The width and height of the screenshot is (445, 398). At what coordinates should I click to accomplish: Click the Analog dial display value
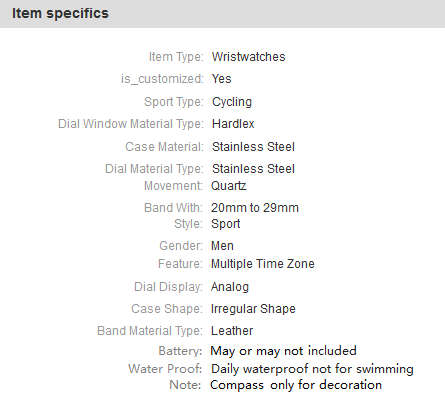(230, 287)
